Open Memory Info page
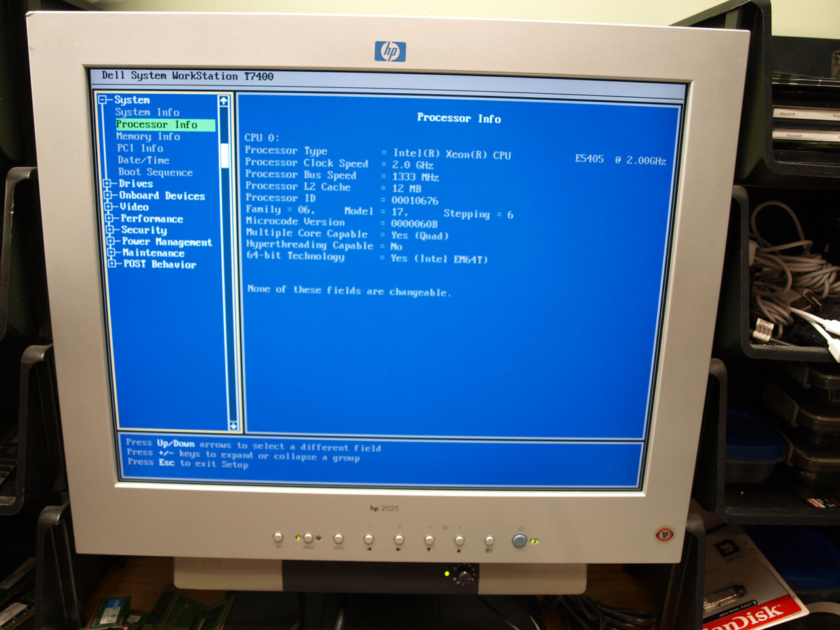 click(148, 136)
